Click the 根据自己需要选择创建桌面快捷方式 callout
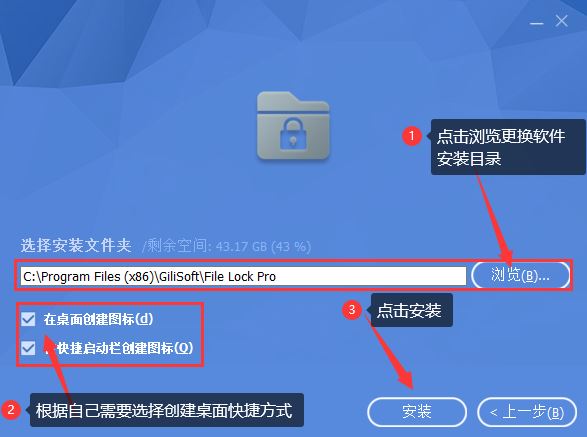Image resolution: width=587 pixels, height=437 pixels. [167, 410]
